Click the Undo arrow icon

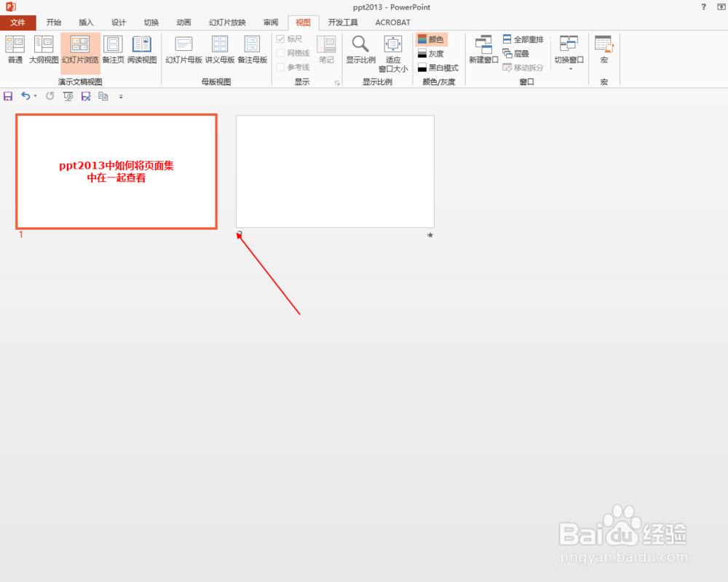[x=25, y=96]
